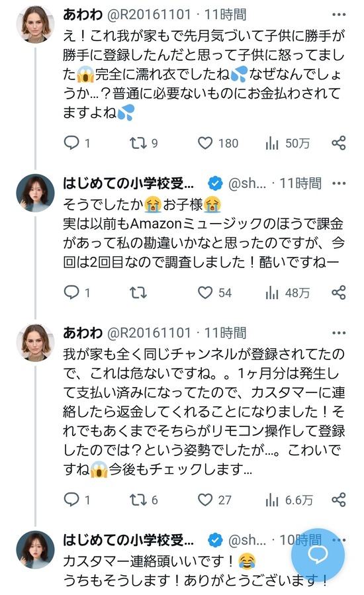Retweet the Amazonミュージック reply tweet
Image resolution: width=364 pixels, height=595 pixels.
[x=138, y=293]
